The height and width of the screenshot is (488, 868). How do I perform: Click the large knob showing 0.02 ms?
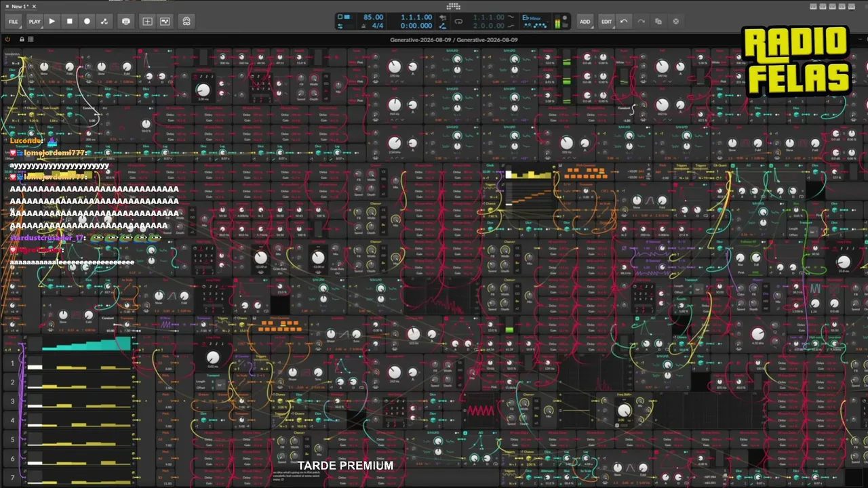[213, 357]
